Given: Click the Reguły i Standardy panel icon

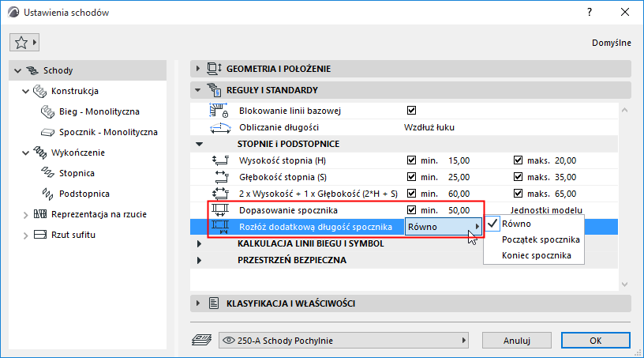Looking at the screenshot, I should coord(214,90).
